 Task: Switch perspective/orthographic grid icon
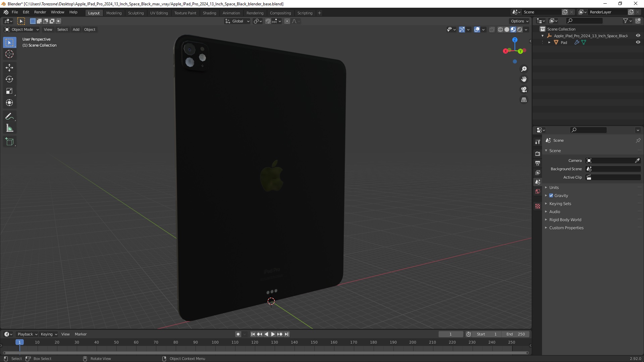[x=524, y=100]
